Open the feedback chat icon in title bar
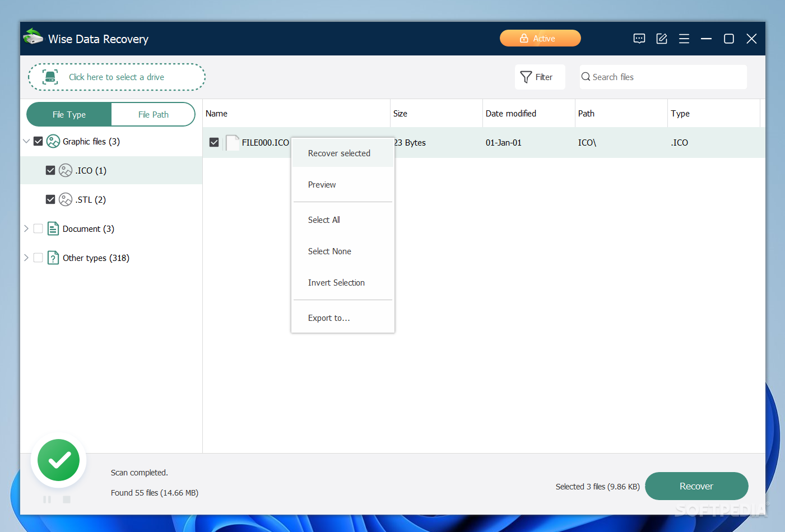This screenshot has width=785, height=532. click(639, 39)
